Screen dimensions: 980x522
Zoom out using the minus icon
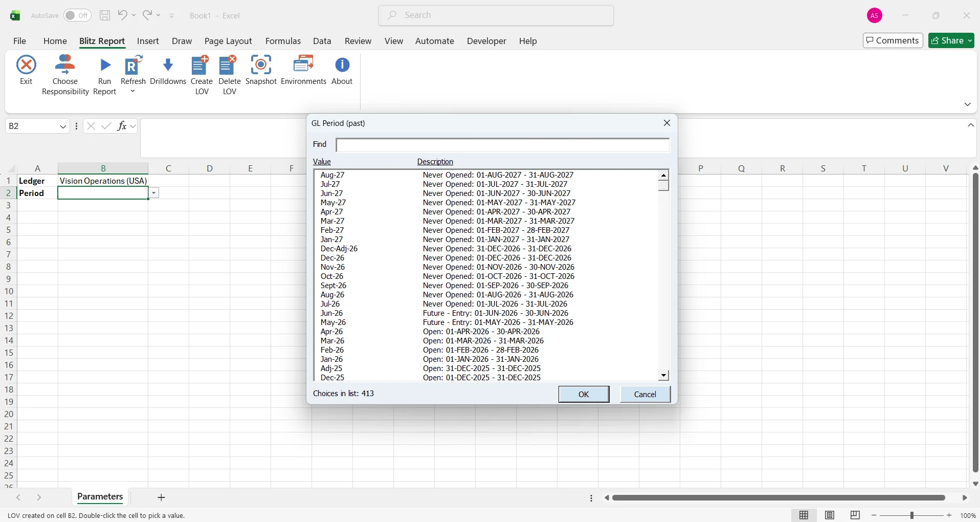click(874, 515)
